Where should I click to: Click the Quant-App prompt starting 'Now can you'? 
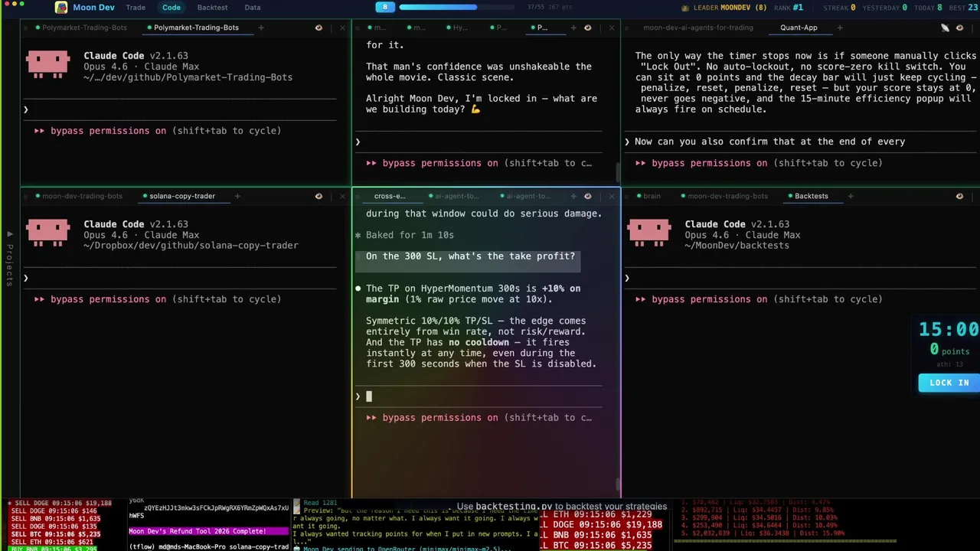(x=769, y=142)
